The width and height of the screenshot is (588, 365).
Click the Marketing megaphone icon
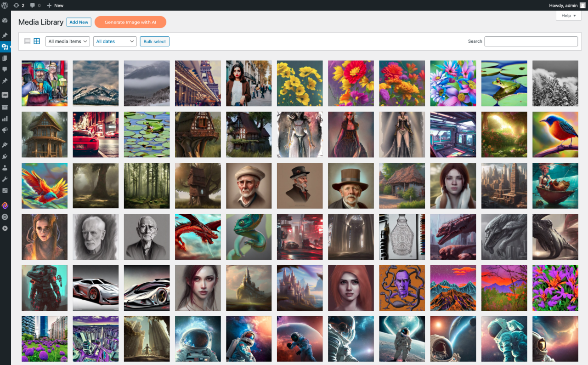5,131
